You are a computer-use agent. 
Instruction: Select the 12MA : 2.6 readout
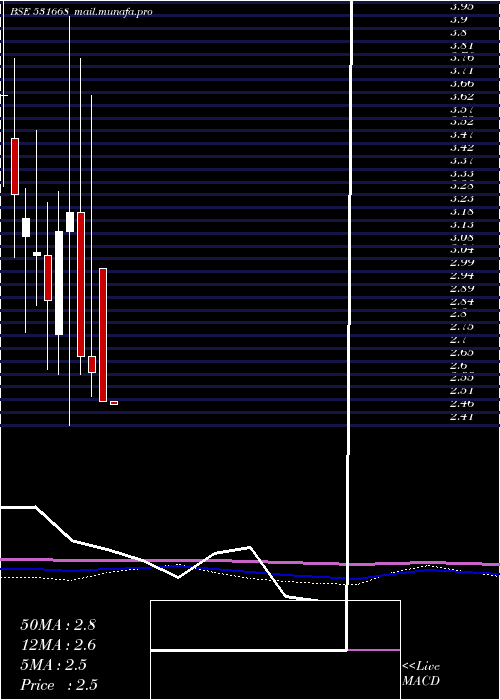click(x=58, y=645)
